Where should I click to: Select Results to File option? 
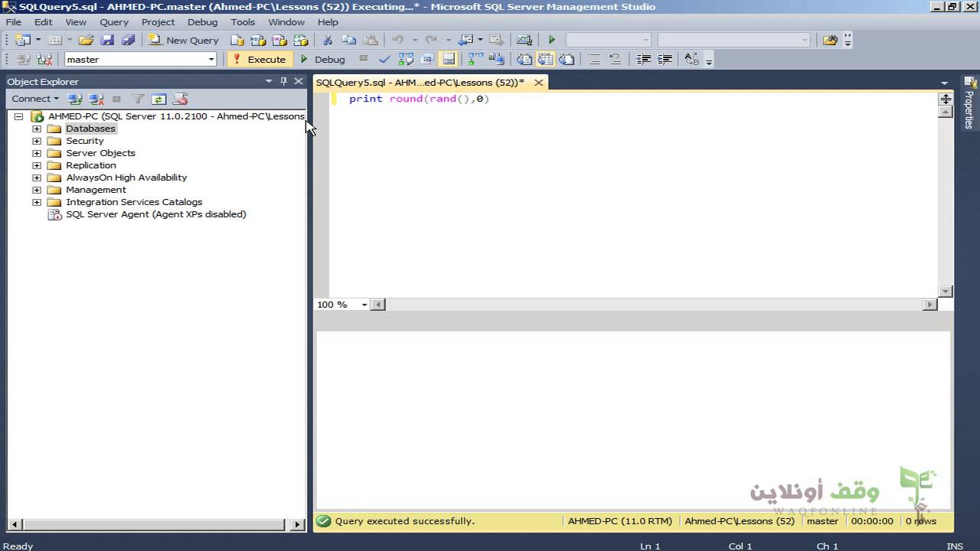click(567, 59)
